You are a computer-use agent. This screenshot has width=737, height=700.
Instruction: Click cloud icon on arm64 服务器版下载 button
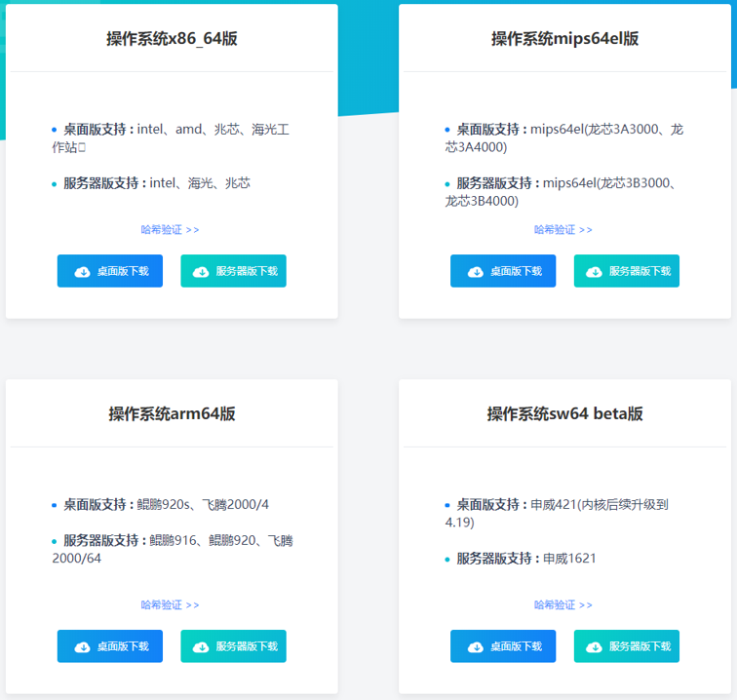point(201,646)
